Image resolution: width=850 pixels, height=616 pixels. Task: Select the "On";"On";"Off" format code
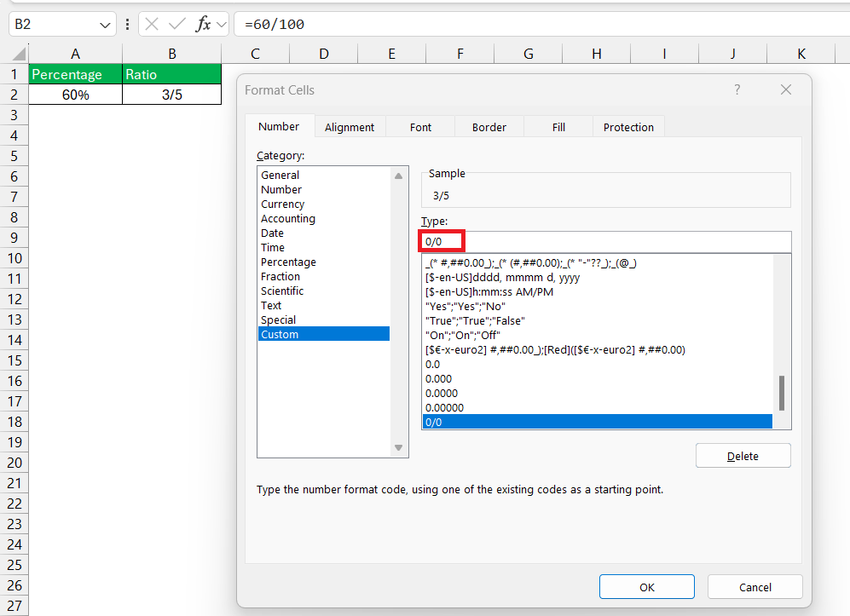pyautogui.click(x=598, y=335)
